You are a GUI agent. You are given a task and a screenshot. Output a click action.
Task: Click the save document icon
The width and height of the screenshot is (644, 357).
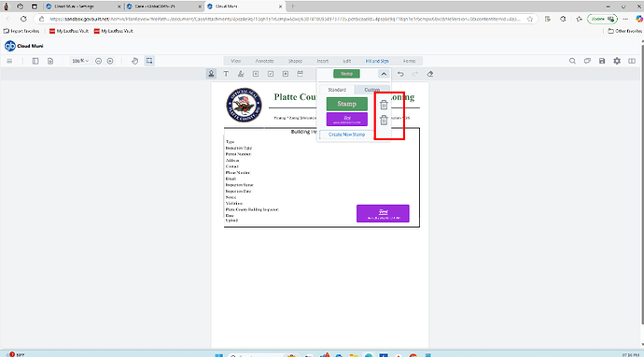point(602,61)
